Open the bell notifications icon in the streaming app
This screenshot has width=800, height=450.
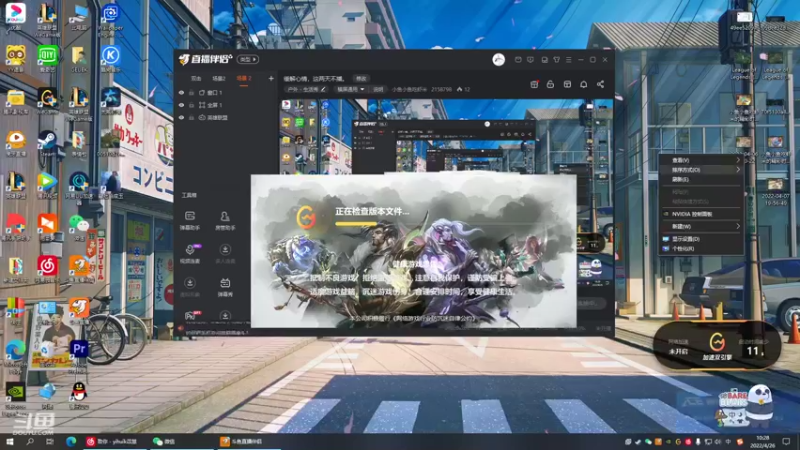(584, 84)
